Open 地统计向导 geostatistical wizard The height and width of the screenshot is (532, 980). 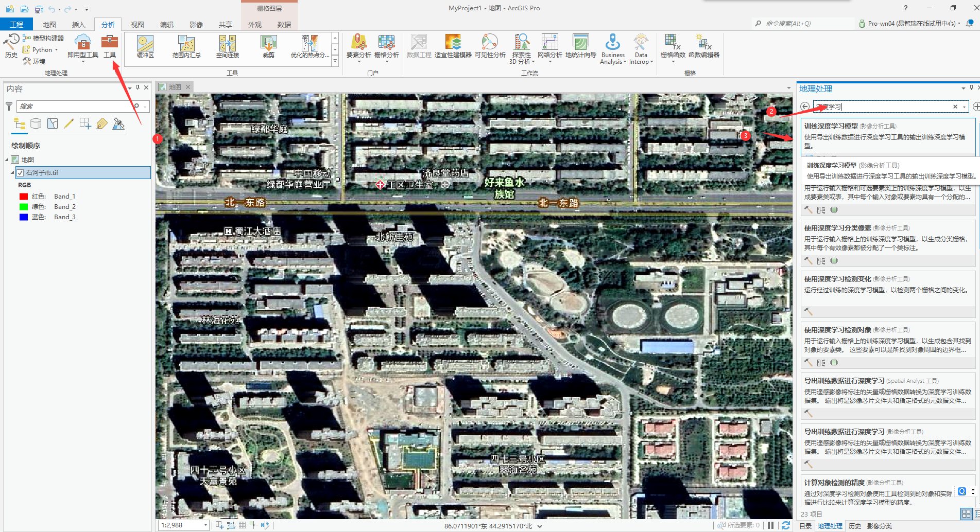(580, 46)
